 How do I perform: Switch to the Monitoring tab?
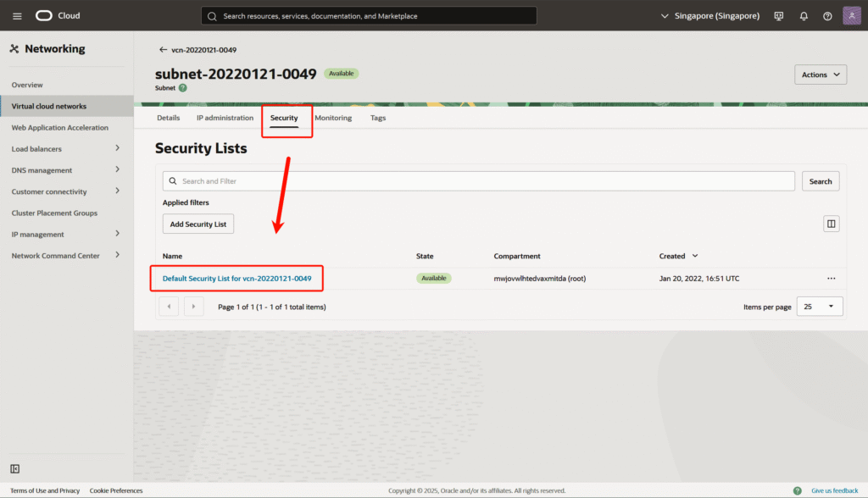(333, 118)
